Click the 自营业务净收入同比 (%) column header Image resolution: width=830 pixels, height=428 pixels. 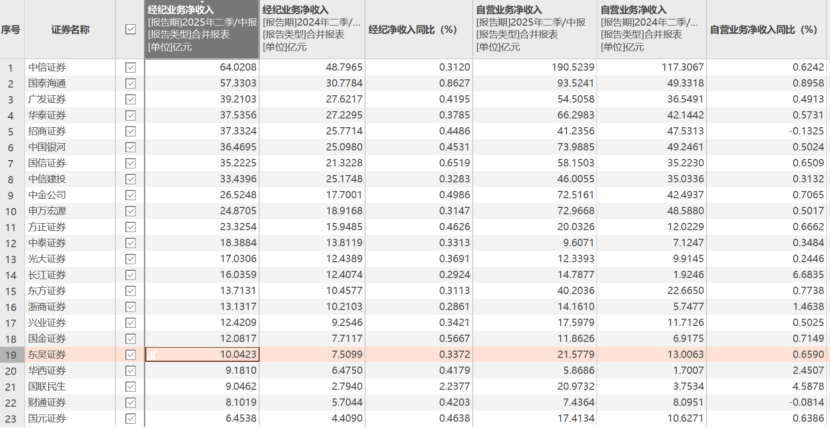coord(768,29)
